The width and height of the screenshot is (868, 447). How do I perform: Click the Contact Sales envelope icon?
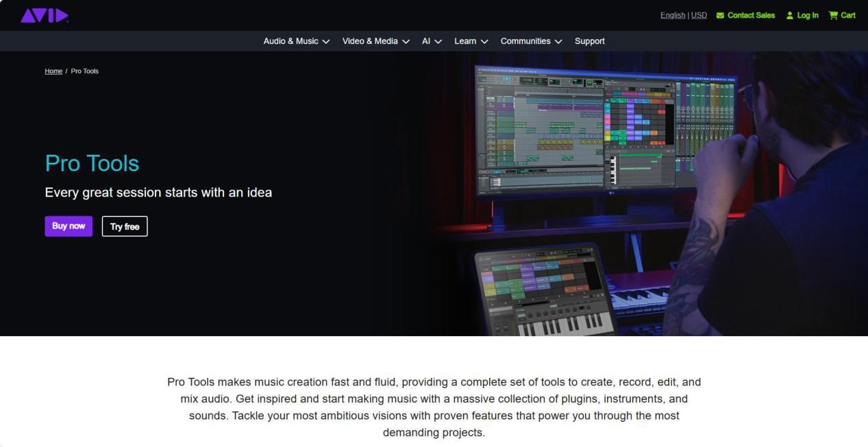720,15
